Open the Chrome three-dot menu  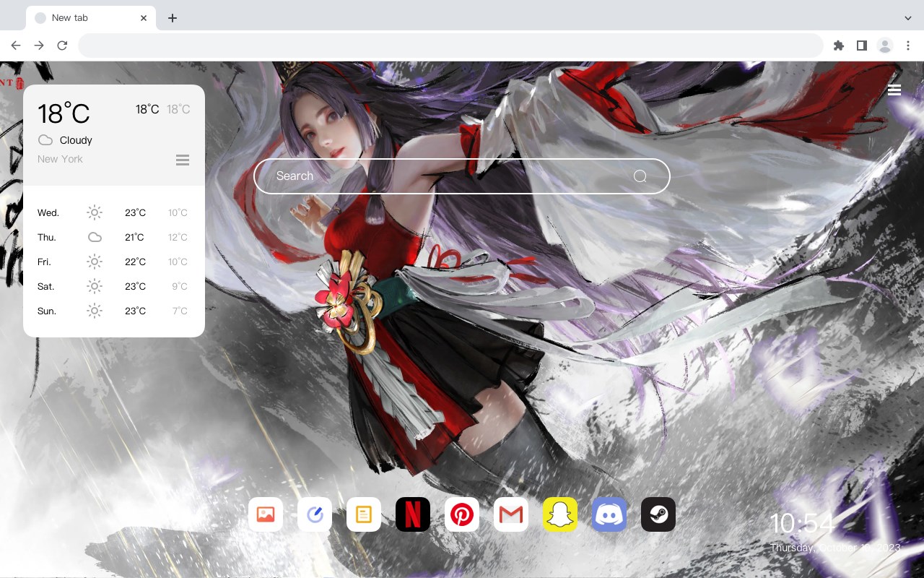[x=908, y=46]
